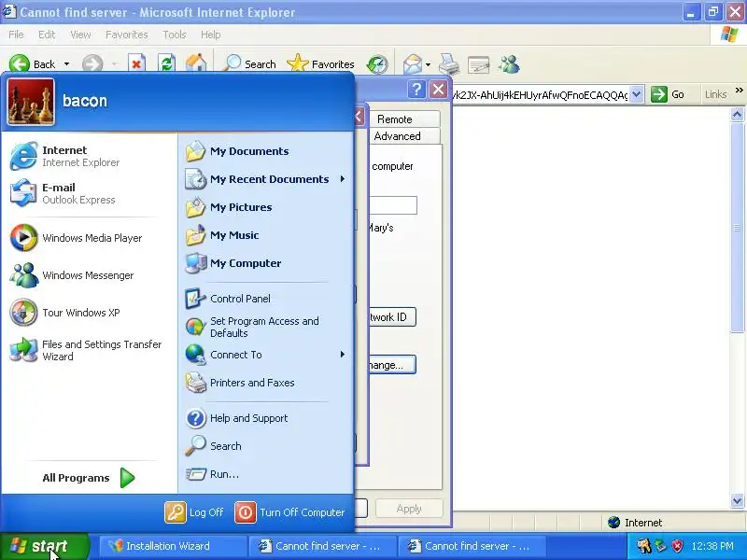Click the Print icon in the toolbar
Image resolution: width=747 pixels, height=560 pixels.
tap(449, 63)
